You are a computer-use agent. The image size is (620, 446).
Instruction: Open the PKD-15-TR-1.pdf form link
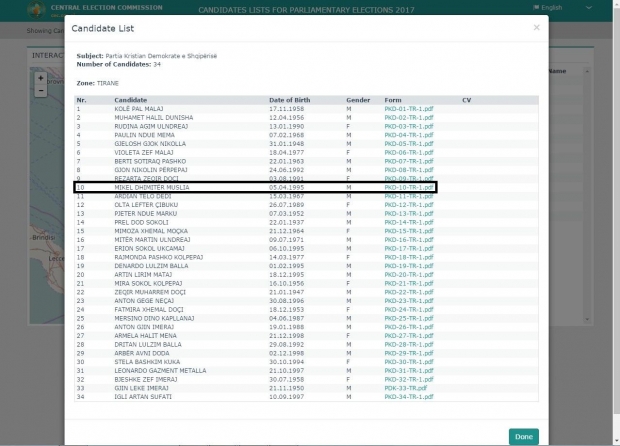408,230
